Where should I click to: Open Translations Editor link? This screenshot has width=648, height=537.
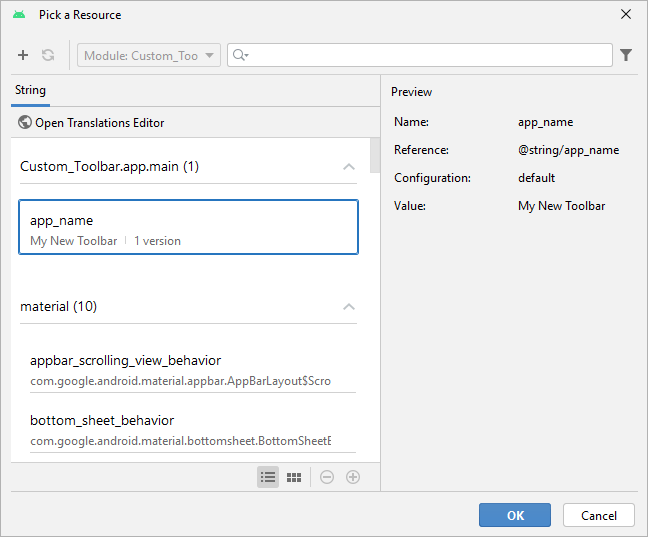pyautogui.click(x=99, y=123)
